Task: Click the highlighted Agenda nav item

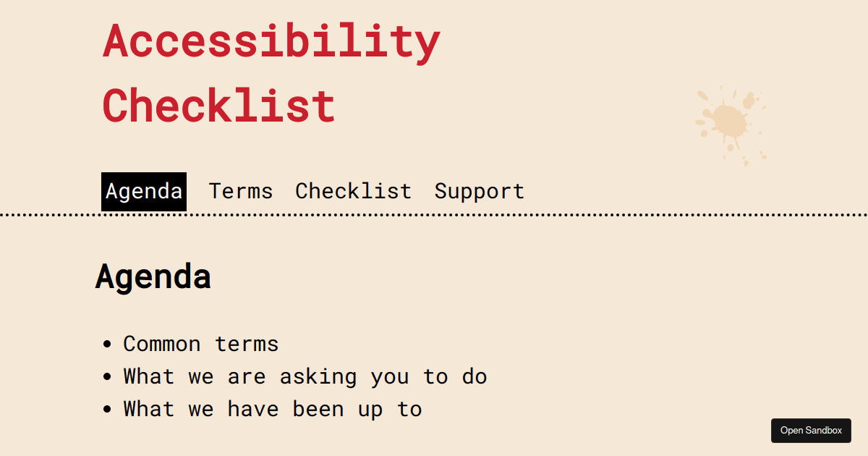Action: 143,191
